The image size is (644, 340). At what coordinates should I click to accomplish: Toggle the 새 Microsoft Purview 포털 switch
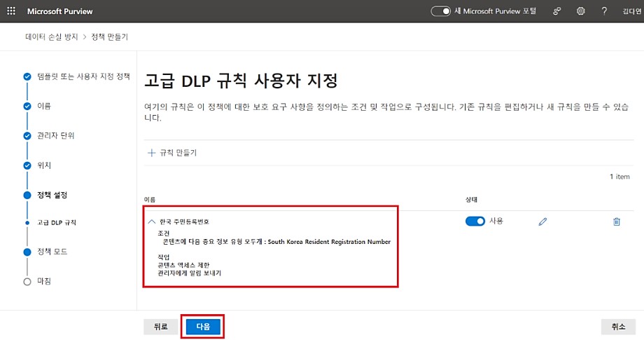pos(441,11)
